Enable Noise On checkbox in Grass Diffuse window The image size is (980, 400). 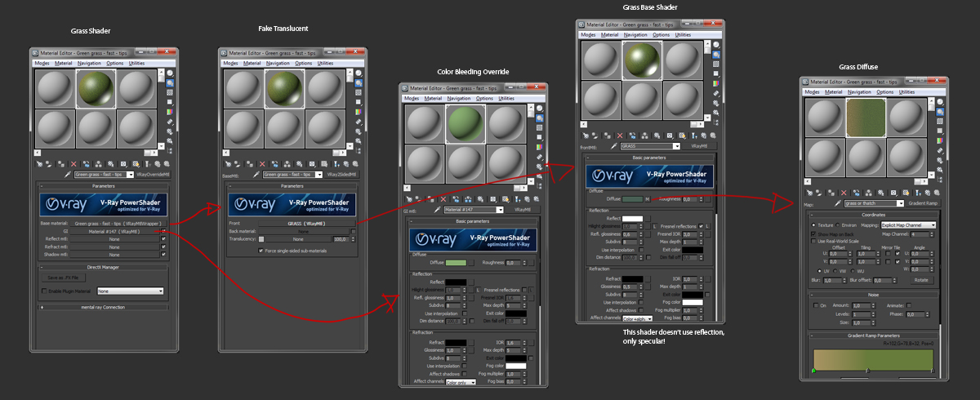(x=814, y=305)
